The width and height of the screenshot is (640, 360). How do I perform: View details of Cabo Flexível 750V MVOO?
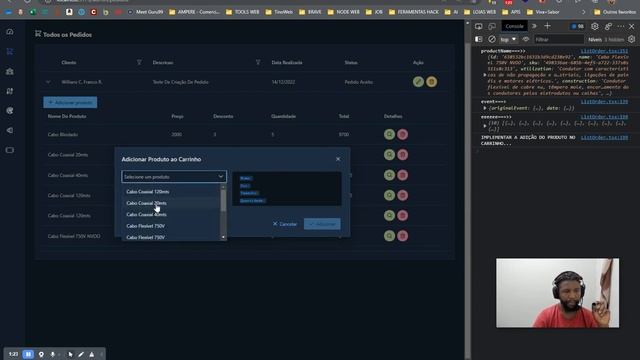(x=389, y=236)
